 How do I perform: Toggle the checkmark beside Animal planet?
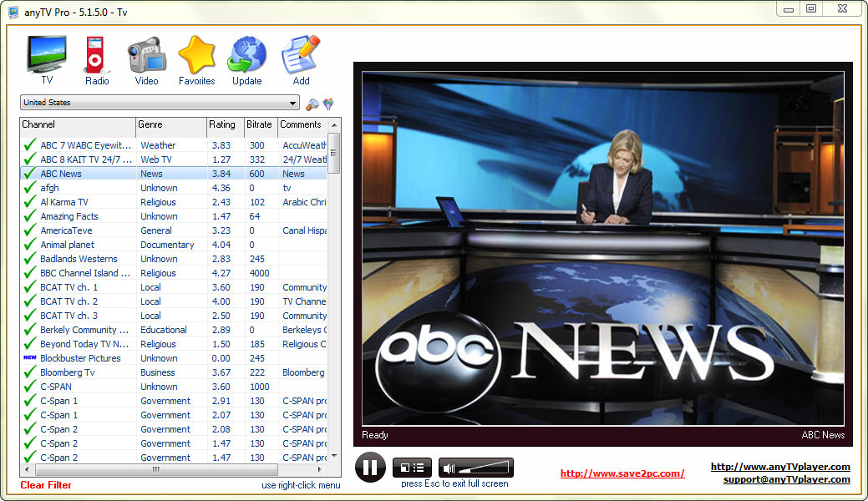30,245
